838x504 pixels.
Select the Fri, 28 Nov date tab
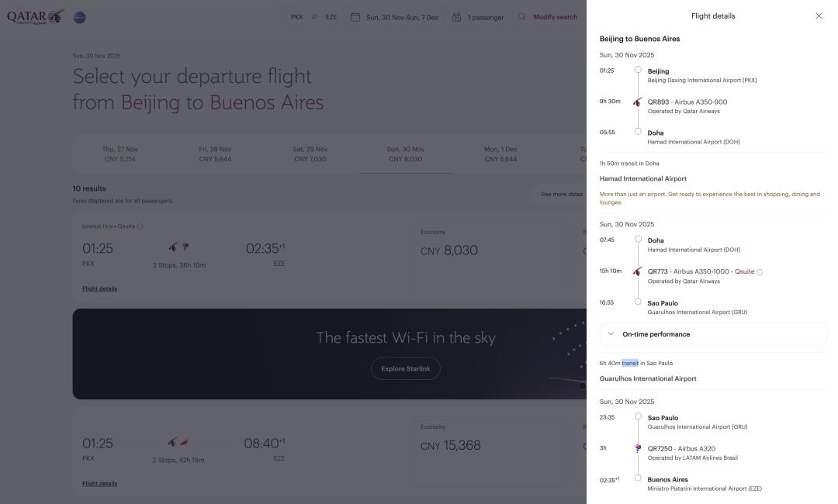[x=215, y=154]
